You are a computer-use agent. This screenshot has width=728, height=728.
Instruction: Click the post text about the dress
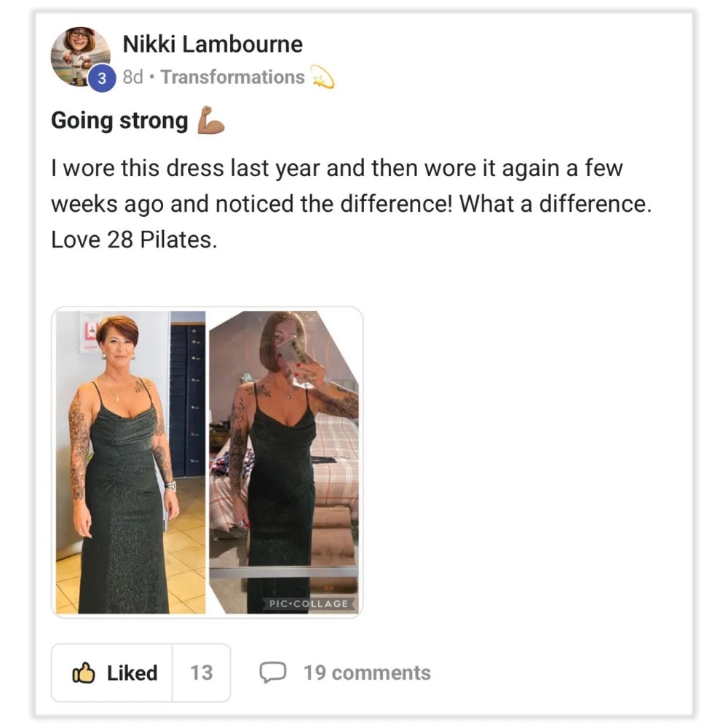click(x=336, y=186)
